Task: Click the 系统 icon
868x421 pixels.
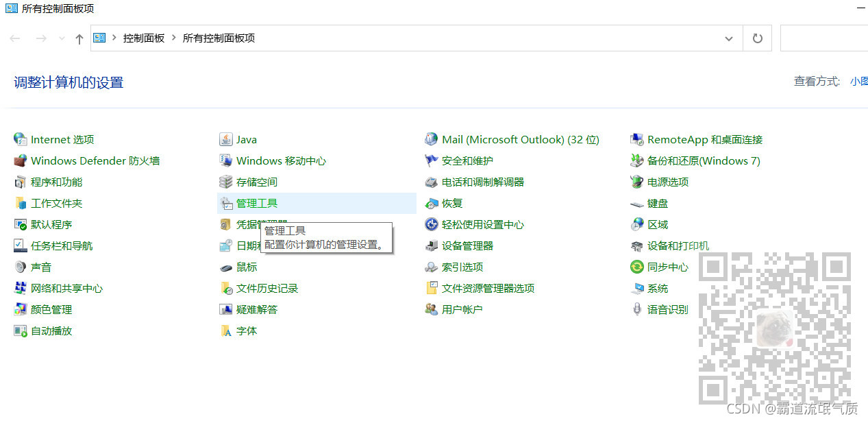Action: click(x=636, y=288)
